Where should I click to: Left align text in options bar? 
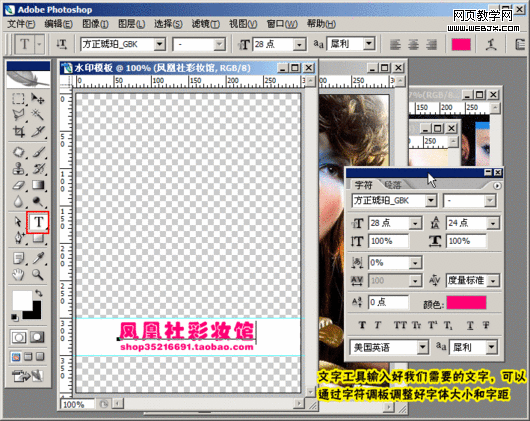coord(395,44)
